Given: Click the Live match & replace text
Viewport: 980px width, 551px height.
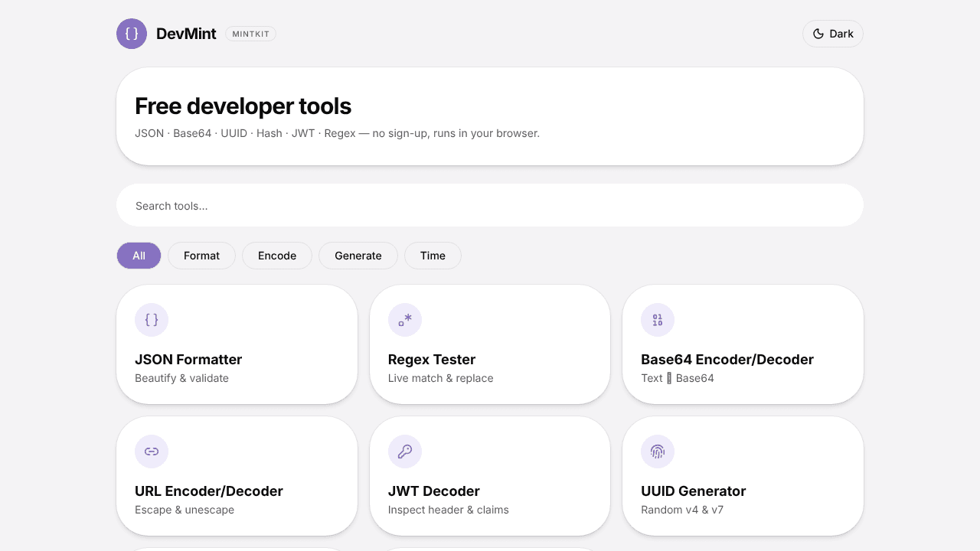Looking at the screenshot, I should tap(441, 378).
